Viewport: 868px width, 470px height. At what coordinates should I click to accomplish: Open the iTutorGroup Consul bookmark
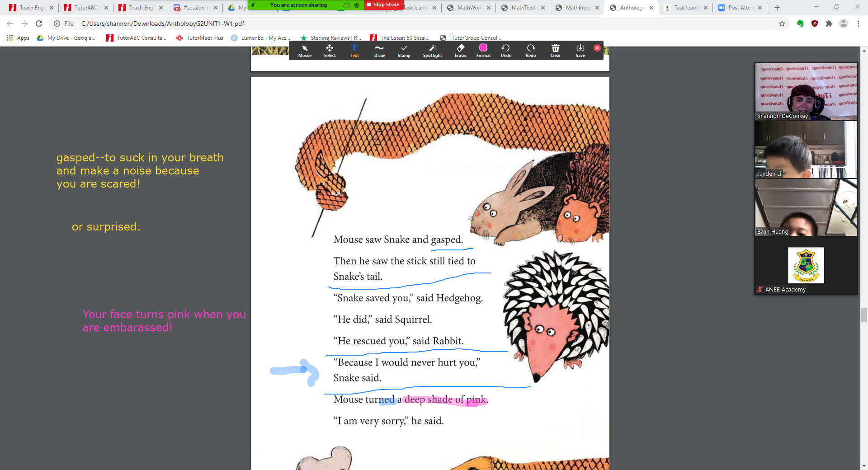pyautogui.click(x=470, y=38)
